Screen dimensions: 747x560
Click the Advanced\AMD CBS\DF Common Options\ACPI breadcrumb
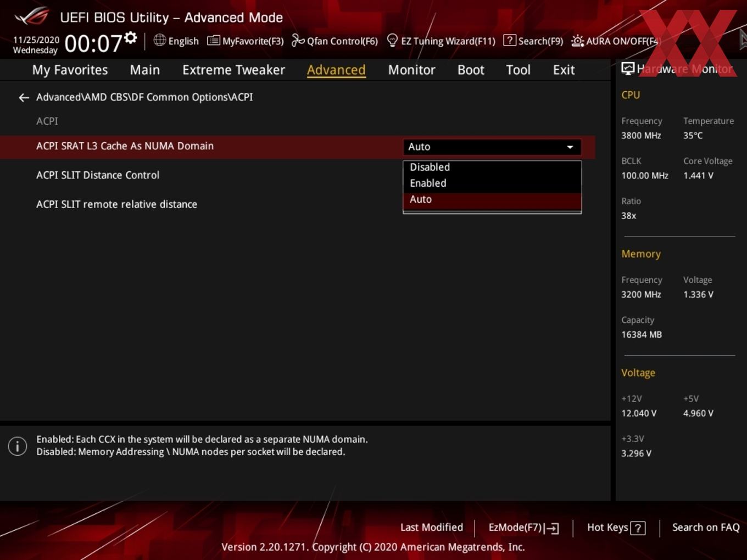click(x=144, y=97)
